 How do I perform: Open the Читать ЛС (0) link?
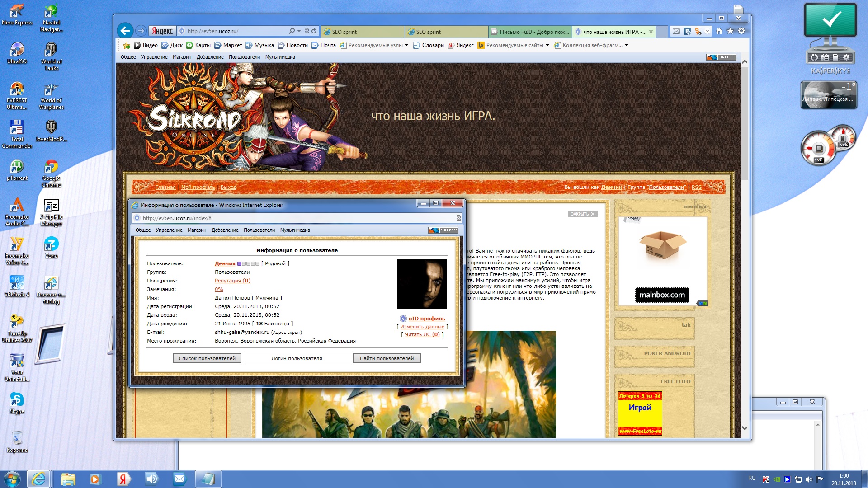422,334
